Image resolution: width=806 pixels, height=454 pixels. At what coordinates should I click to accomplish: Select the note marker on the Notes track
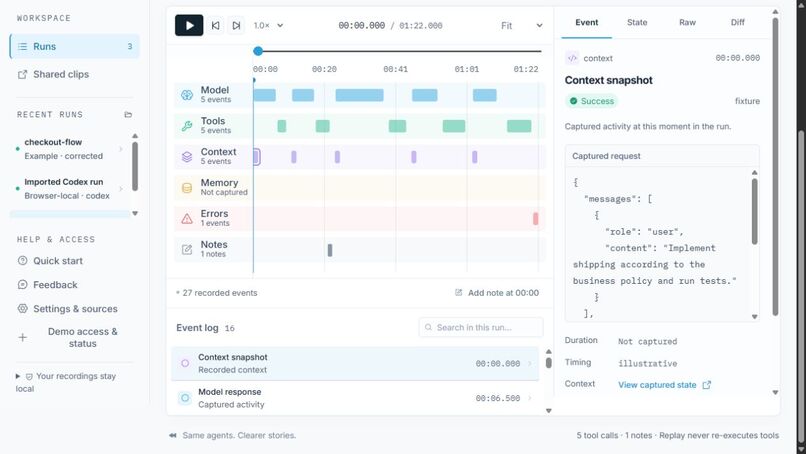pos(330,250)
